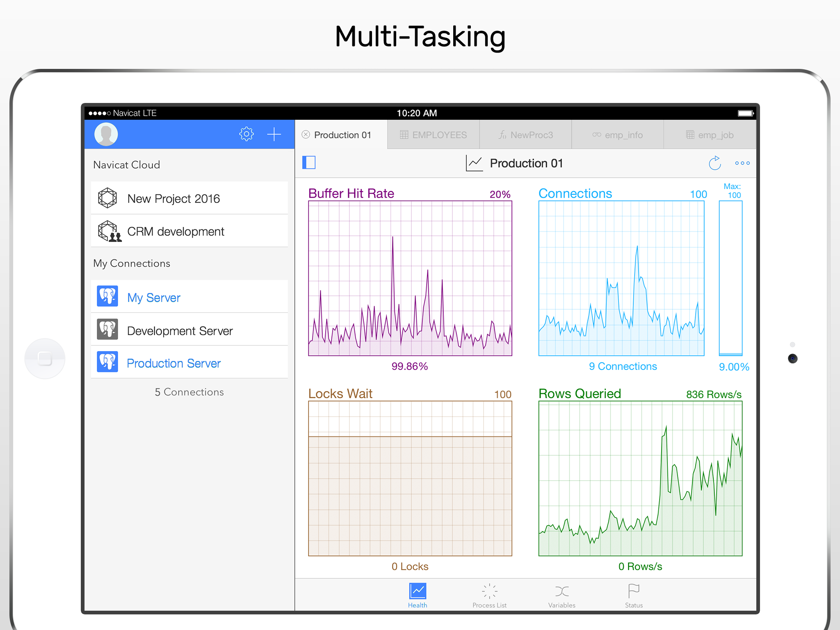Tap the plus icon to add connection
The image size is (840, 630).
[x=274, y=134]
